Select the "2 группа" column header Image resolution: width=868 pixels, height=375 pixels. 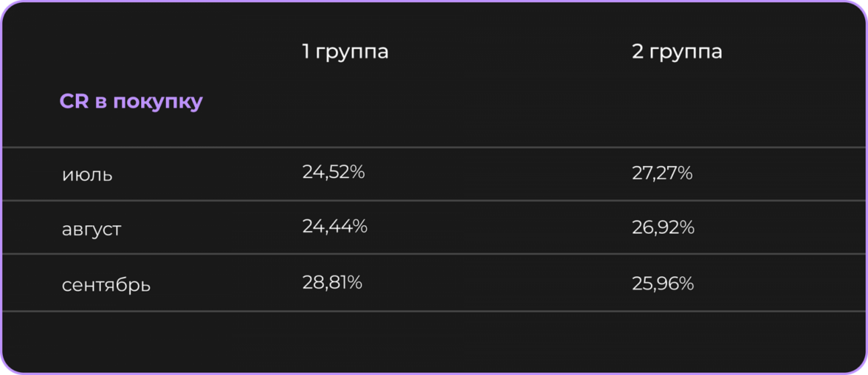point(677,52)
